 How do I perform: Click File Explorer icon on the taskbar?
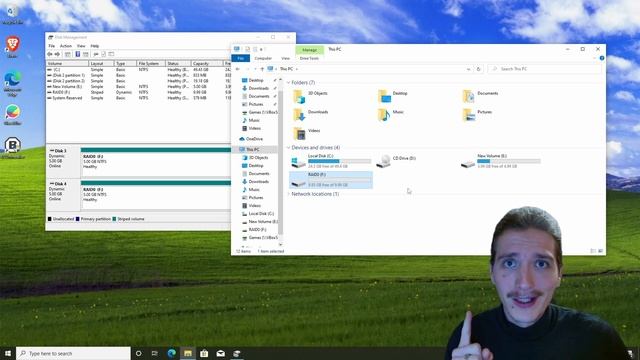tap(188, 353)
